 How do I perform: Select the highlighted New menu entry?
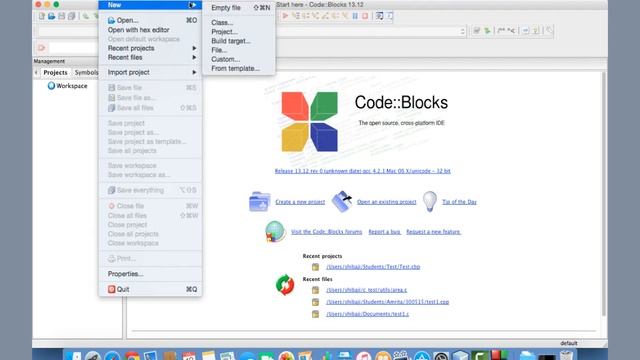(150, 5)
